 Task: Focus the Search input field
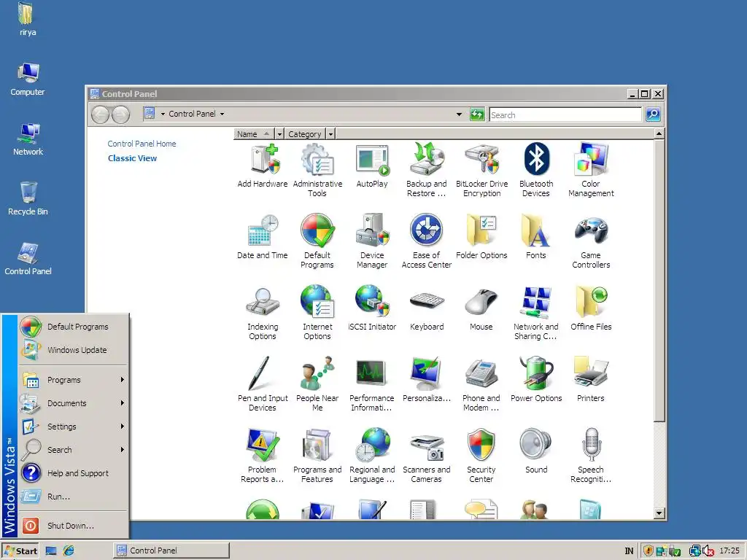point(565,114)
